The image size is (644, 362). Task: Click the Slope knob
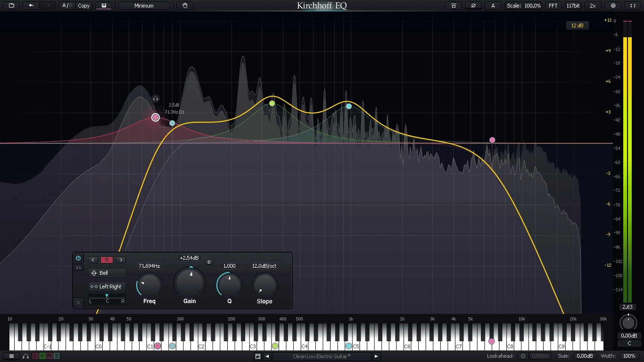[x=264, y=285]
